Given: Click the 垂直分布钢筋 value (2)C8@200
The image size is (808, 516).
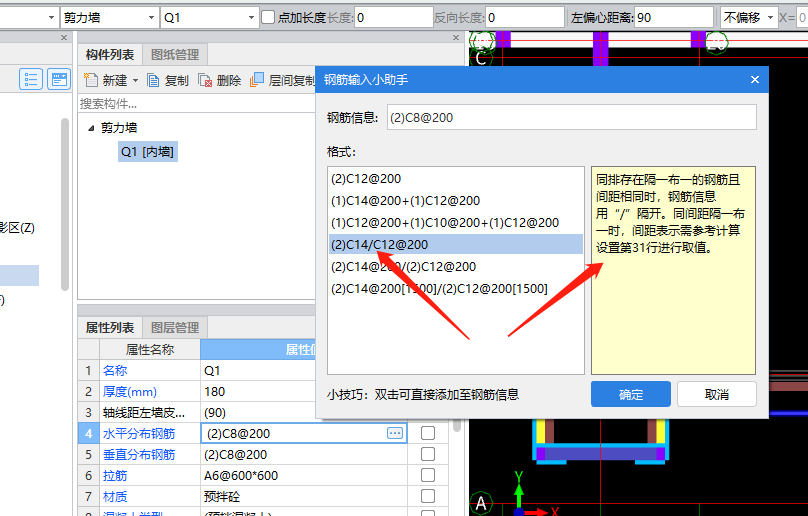Looking at the screenshot, I should point(235,455).
